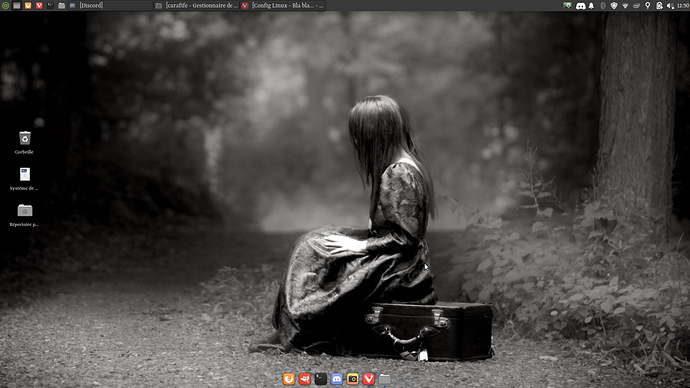Show notifications via the bell tray icon

pos(591,6)
